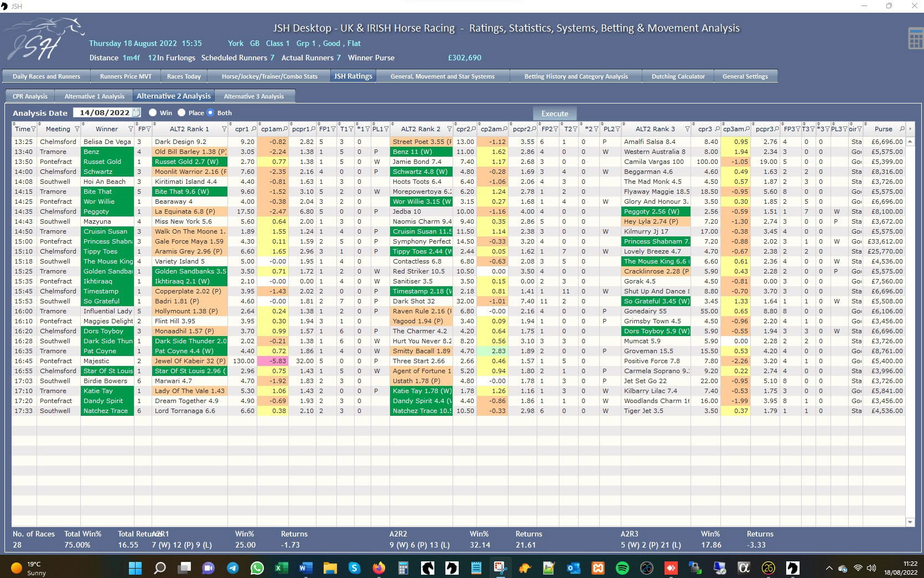
Task: Select the Win radio button
Action: (153, 112)
